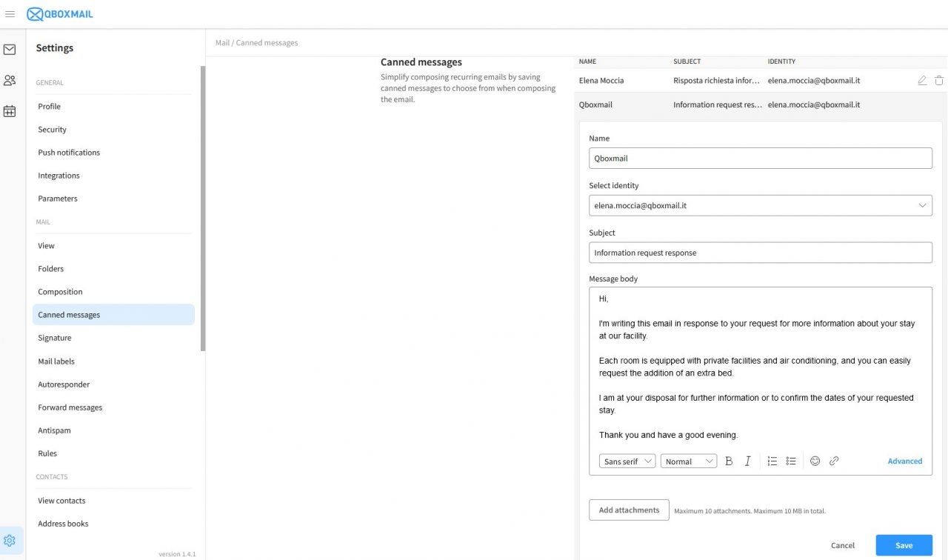Click the Cancel button
This screenshot has width=948, height=560.
(x=843, y=545)
